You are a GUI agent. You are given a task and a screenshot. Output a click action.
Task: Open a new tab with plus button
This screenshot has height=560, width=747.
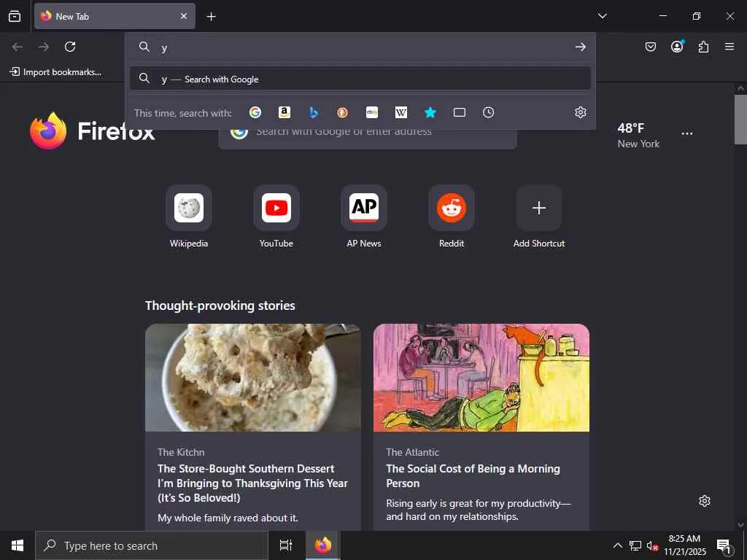point(211,17)
